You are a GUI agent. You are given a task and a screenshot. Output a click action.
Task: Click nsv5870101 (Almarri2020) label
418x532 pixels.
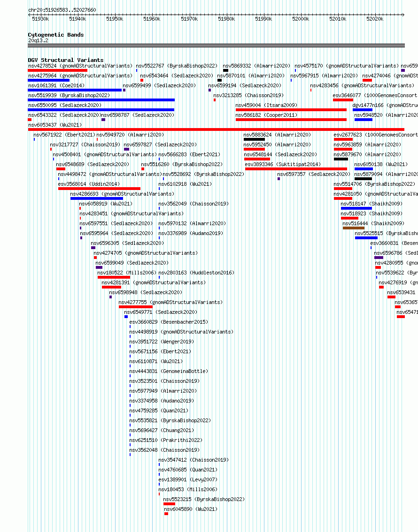251,76
